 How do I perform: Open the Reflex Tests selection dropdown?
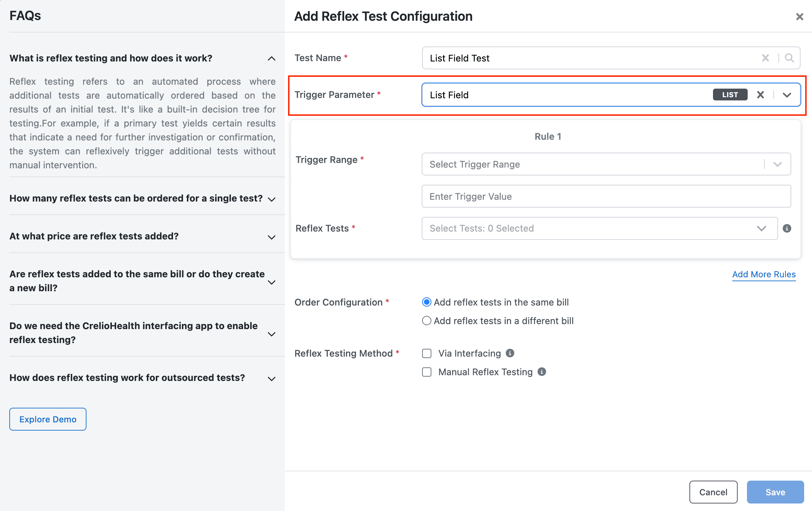pos(600,228)
